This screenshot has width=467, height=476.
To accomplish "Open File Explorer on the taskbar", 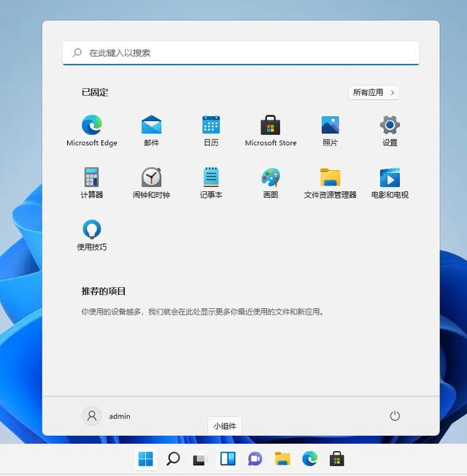I will [282, 458].
